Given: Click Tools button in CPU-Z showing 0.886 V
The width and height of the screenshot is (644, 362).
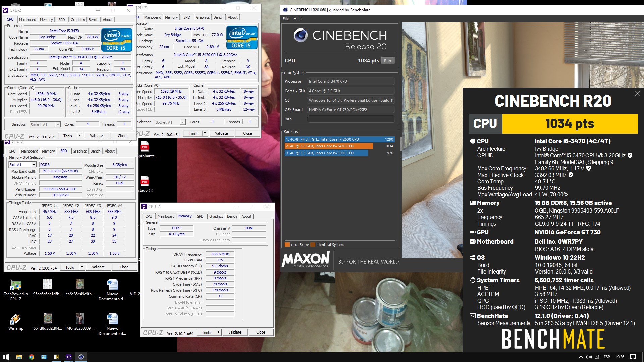Looking at the screenshot, I should pyautogui.click(x=68, y=136).
